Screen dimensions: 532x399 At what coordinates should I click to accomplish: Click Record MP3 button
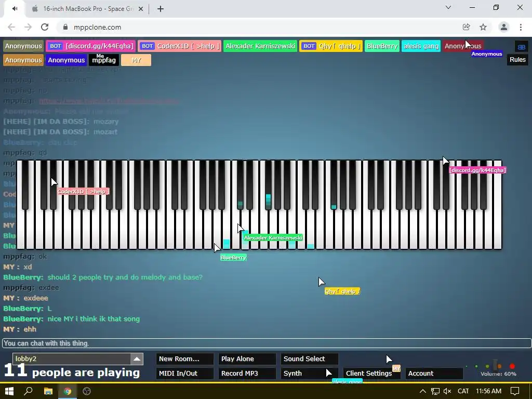(x=247, y=374)
